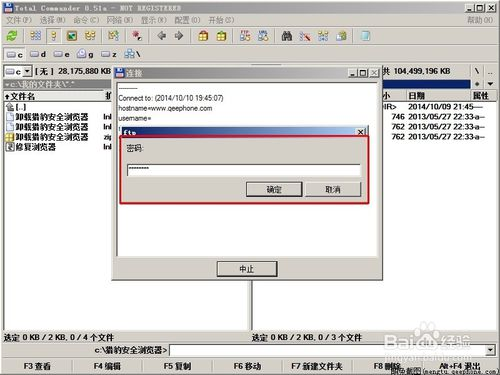
Task: Click the green refresh icon in toolbar
Action: (x=12, y=36)
